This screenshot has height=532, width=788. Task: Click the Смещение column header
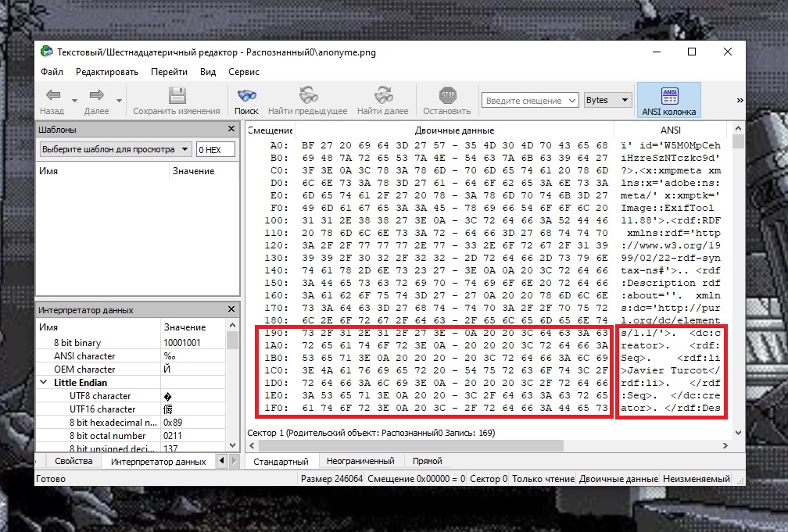(x=270, y=130)
